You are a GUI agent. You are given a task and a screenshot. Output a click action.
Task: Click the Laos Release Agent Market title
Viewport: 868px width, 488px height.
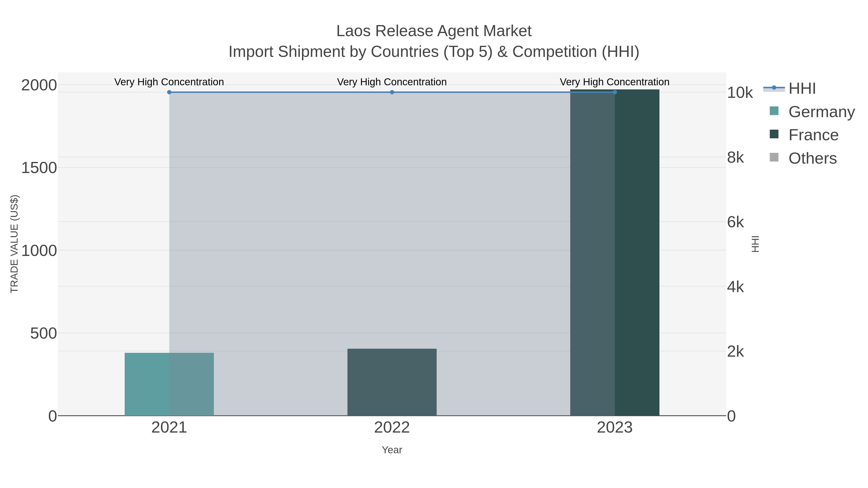tap(434, 31)
